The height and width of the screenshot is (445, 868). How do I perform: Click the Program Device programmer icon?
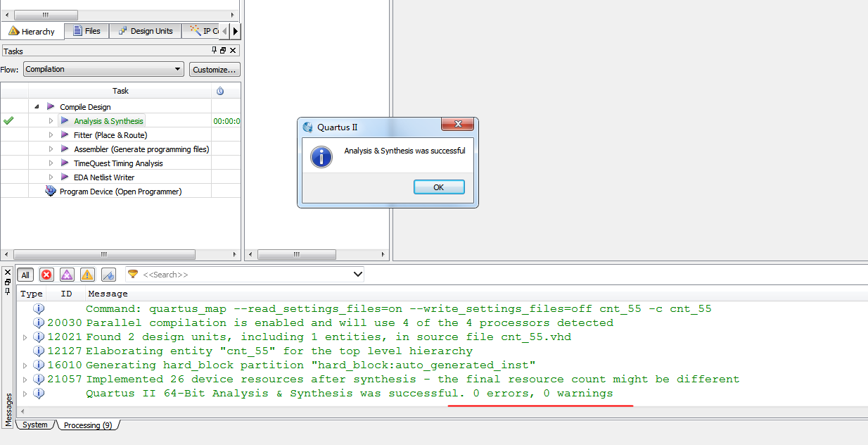51,191
